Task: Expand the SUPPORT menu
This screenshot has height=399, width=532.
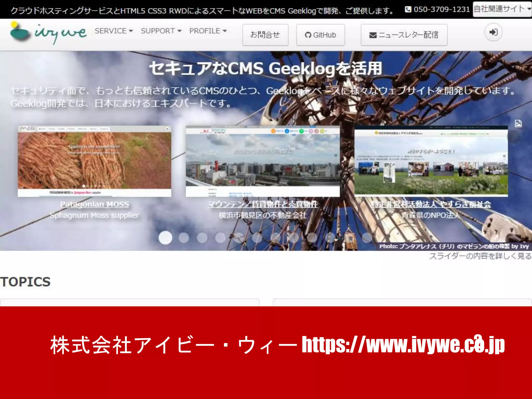Action: pyautogui.click(x=161, y=31)
